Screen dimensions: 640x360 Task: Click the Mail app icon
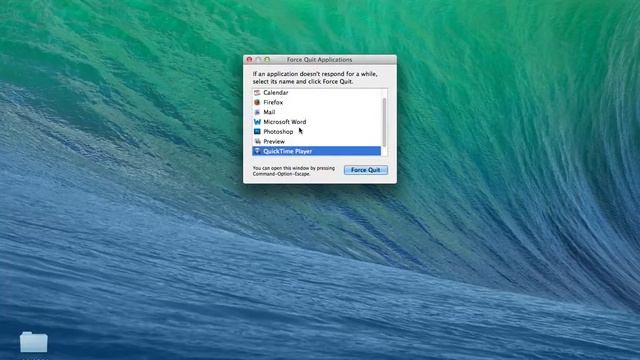257,112
